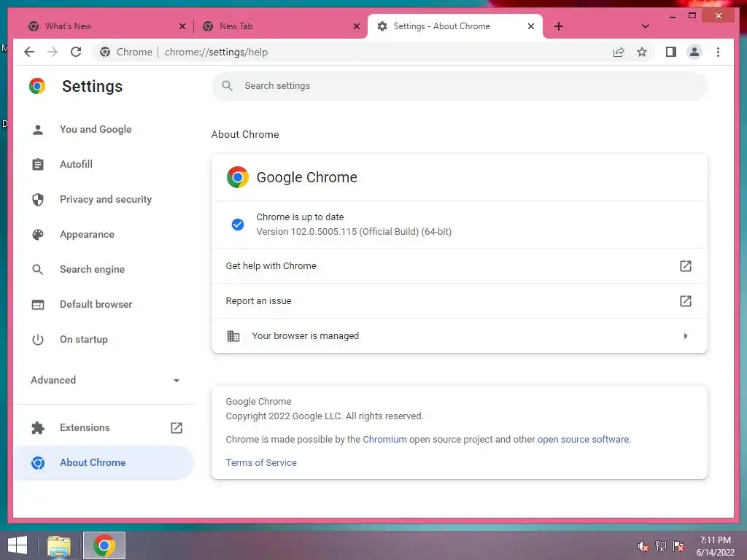This screenshot has width=747, height=560.
Task: Click the muted volume tray icon
Action: tap(643, 546)
